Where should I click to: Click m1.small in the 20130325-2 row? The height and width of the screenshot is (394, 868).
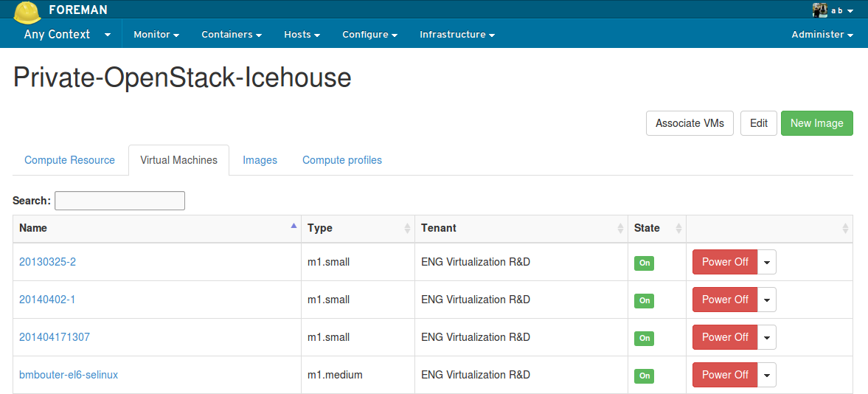point(329,262)
